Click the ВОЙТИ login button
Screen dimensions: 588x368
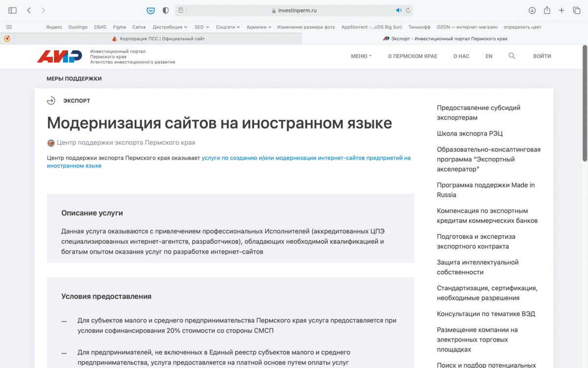542,56
